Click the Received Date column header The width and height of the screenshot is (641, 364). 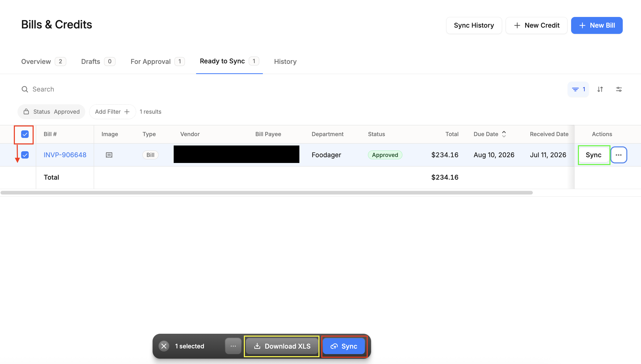coord(549,134)
